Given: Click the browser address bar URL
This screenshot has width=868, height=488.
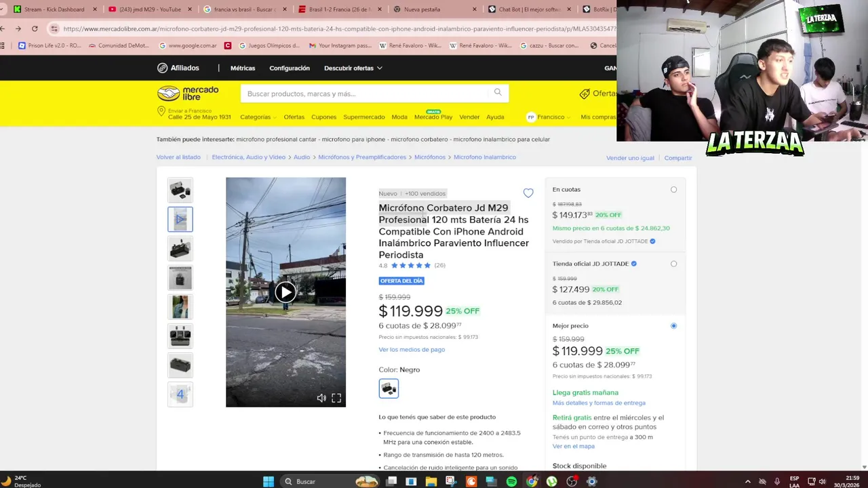Looking at the screenshot, I should (339, 29).
